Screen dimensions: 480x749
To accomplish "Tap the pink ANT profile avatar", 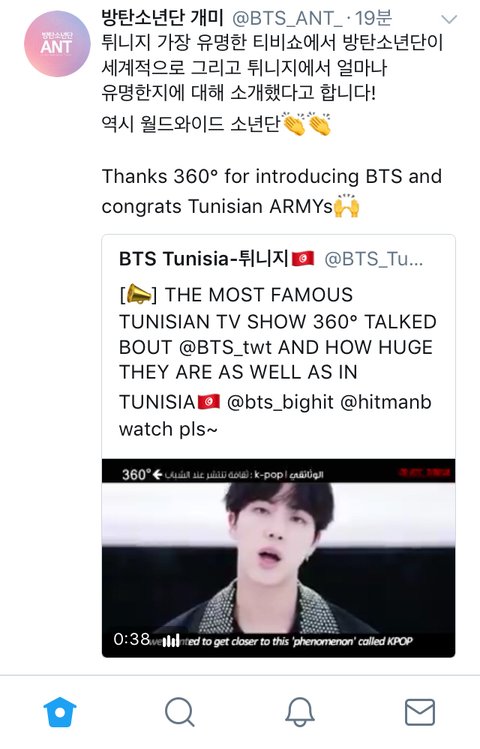I will pos(57,43).
